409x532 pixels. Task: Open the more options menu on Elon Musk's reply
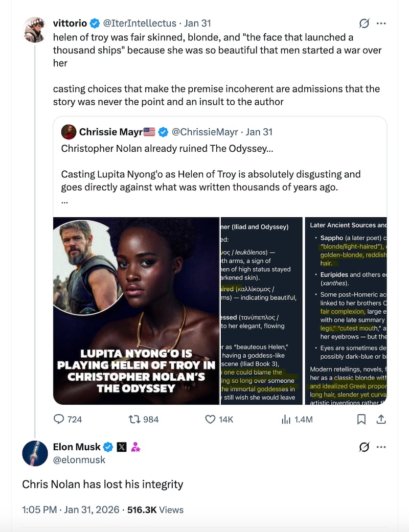(381, 447)
